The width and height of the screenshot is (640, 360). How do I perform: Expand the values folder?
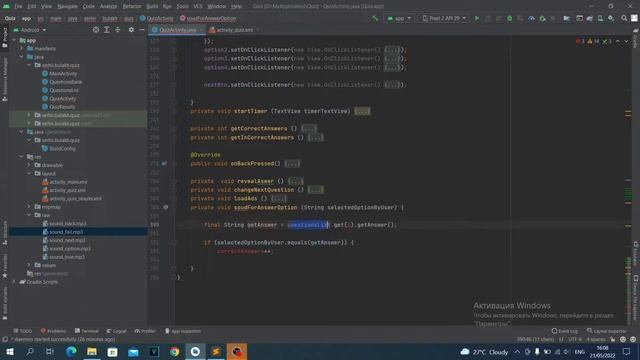click(x=29, y=265)
